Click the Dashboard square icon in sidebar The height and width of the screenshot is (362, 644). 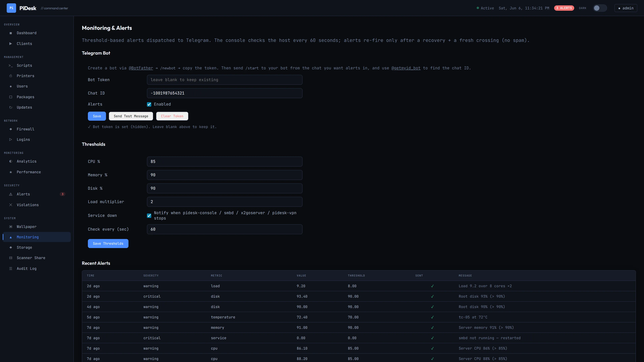tap(11, 33)
